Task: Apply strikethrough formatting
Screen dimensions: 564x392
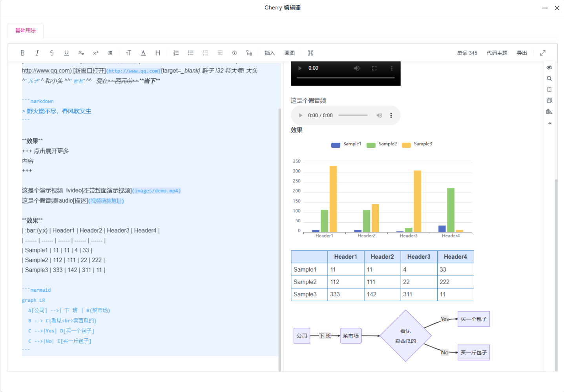Action: (52, 53)
